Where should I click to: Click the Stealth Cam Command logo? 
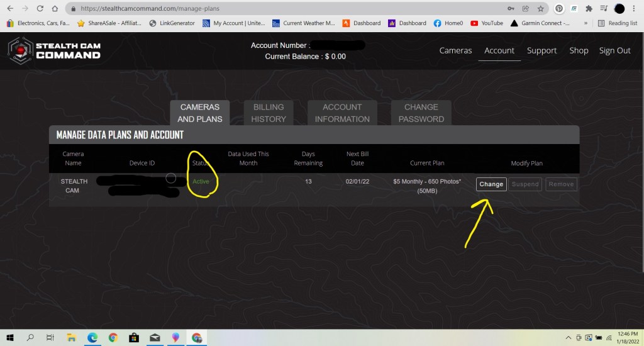coord(55,51)
